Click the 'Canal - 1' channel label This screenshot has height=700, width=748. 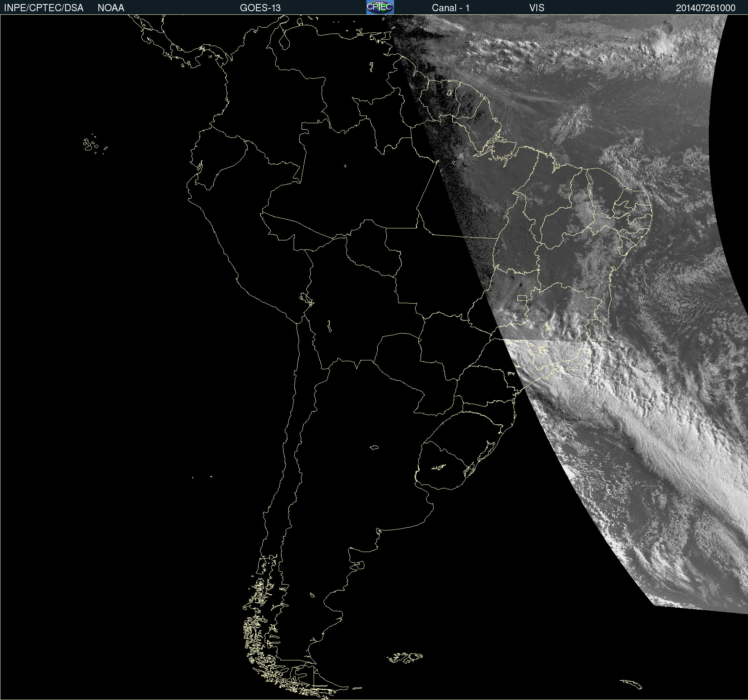[x=451, y=8]
